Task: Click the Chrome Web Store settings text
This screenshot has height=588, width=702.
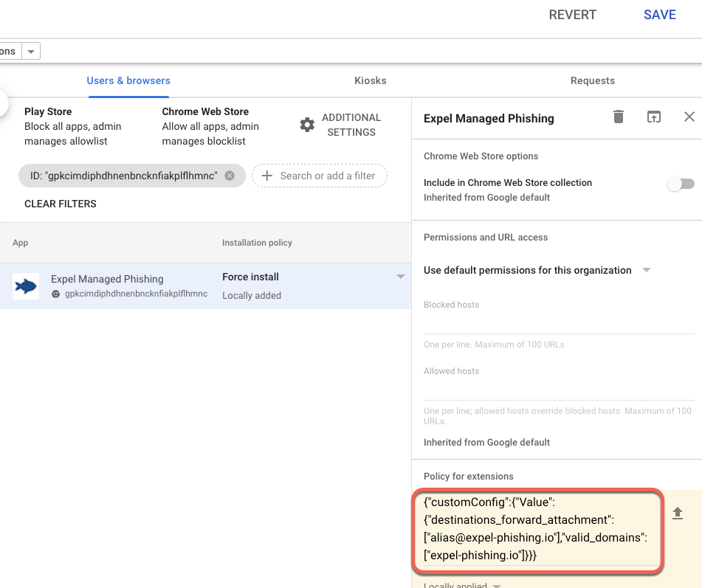Action: pos(210,126)
